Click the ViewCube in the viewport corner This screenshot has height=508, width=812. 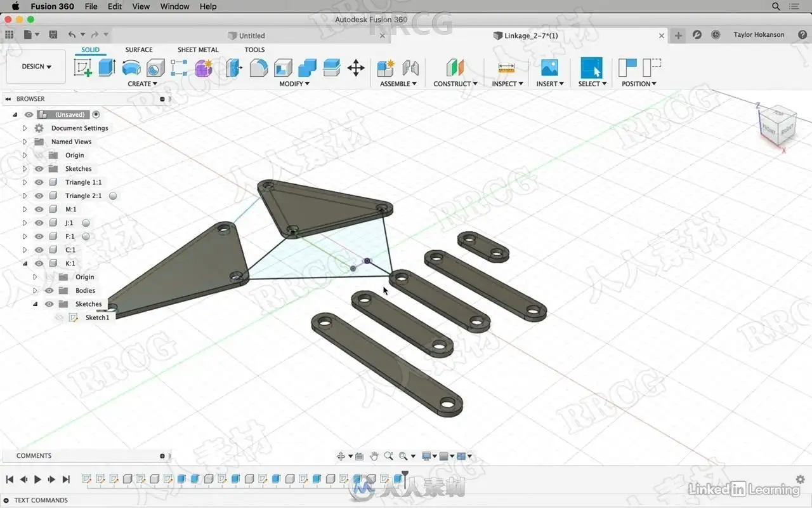(x=777, y=126)
